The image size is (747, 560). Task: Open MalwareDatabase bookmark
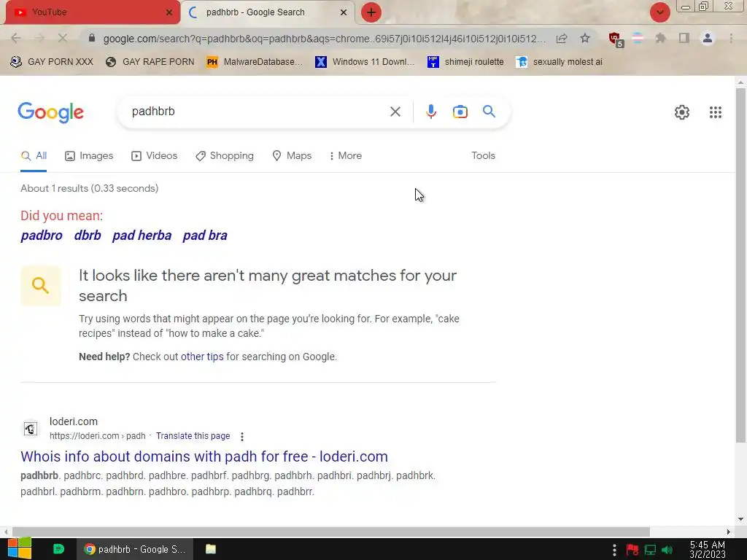coord(255,62)
